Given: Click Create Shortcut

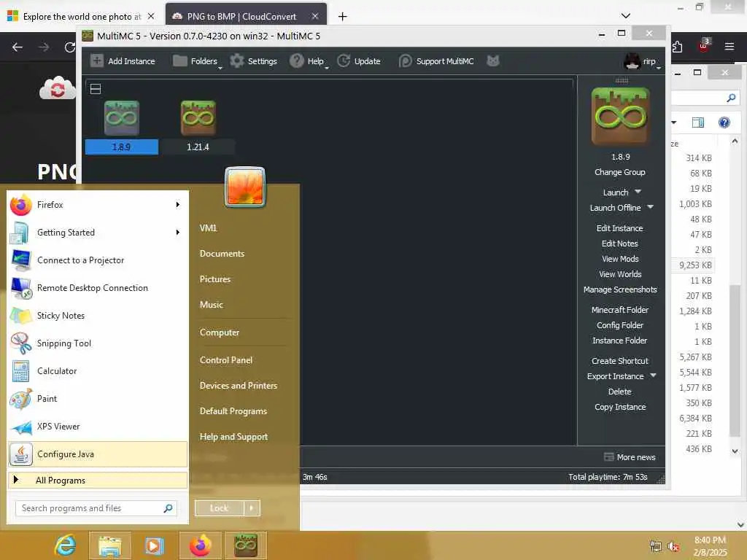Looking at the screenshot, I should click(x=620, y=361).
